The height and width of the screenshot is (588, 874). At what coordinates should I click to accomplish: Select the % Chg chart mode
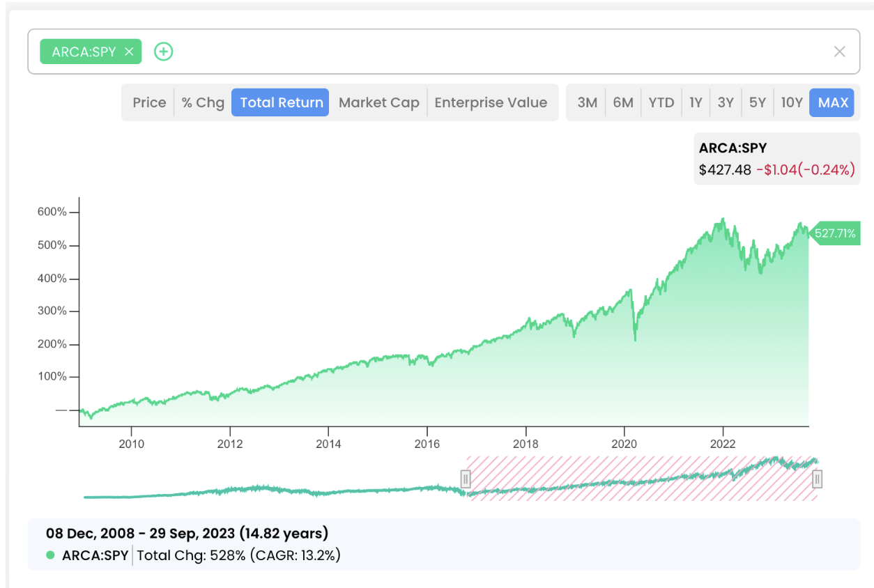[x=203, y=102]
